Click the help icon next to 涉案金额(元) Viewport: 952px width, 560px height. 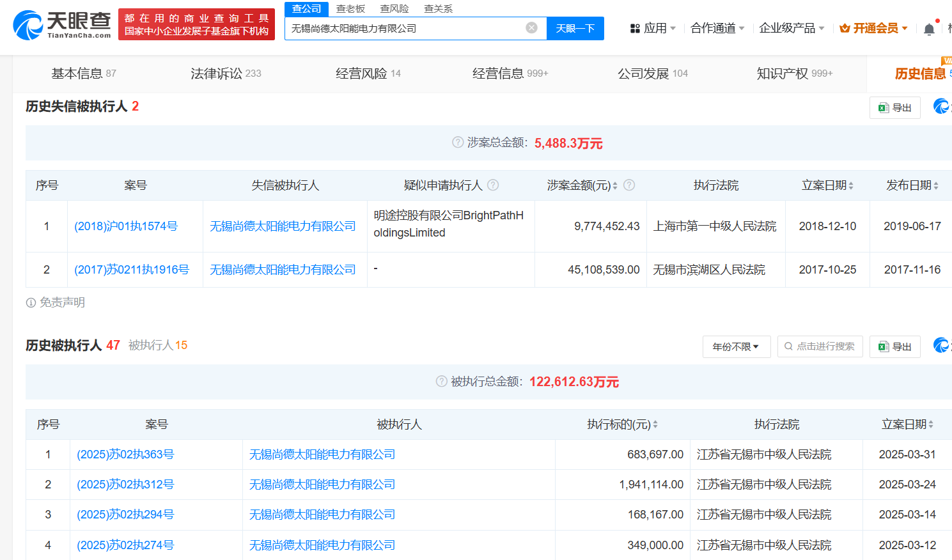tap(629, 185)
